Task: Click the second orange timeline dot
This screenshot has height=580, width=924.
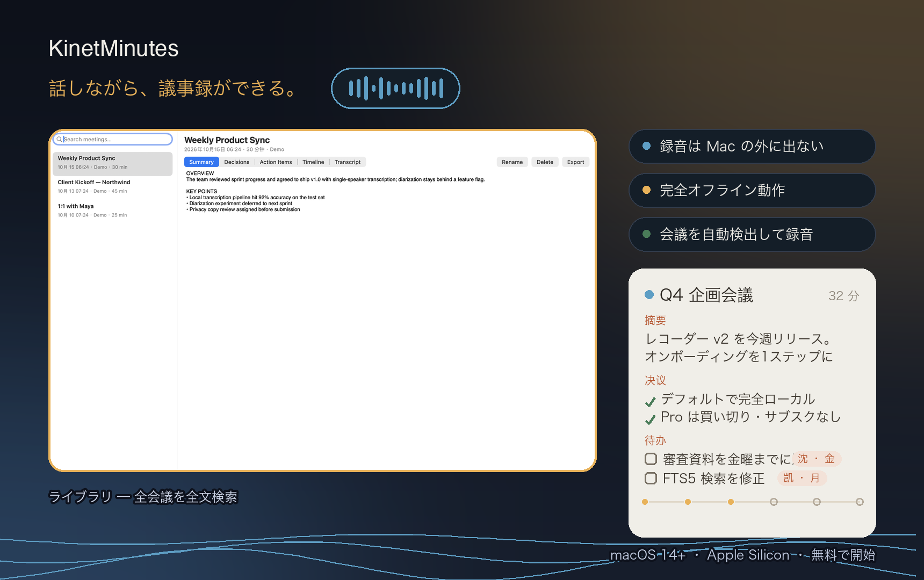Action: click(x=688, y=502)
